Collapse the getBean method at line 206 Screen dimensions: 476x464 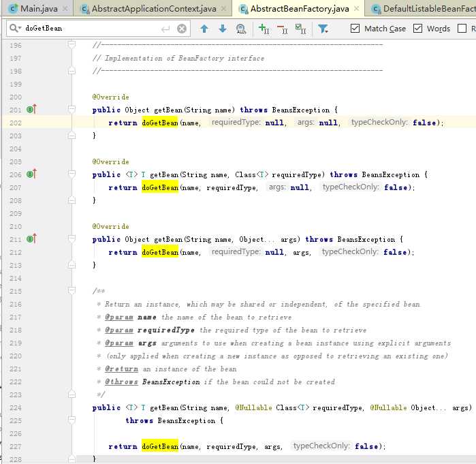tap(72, 174)
